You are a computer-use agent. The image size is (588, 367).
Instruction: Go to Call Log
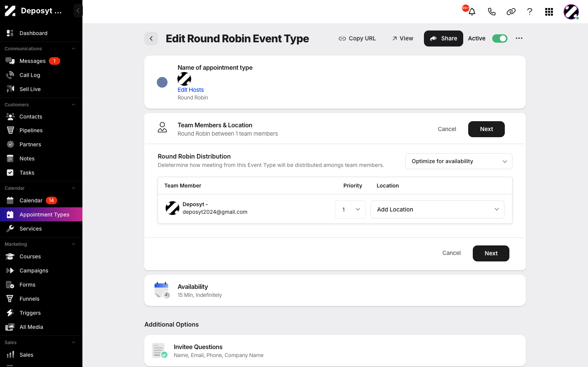pyautogui.click(x=41, y=75)
